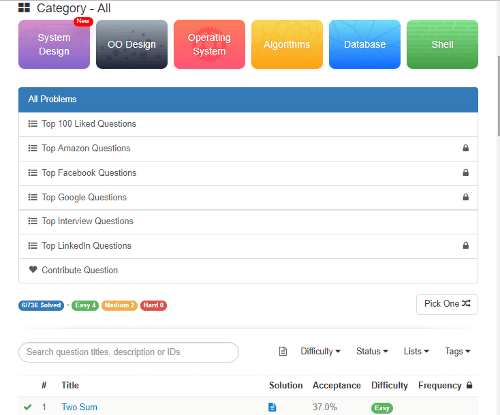
Task: Select the All Problems list header
Action: pos(248,99)
